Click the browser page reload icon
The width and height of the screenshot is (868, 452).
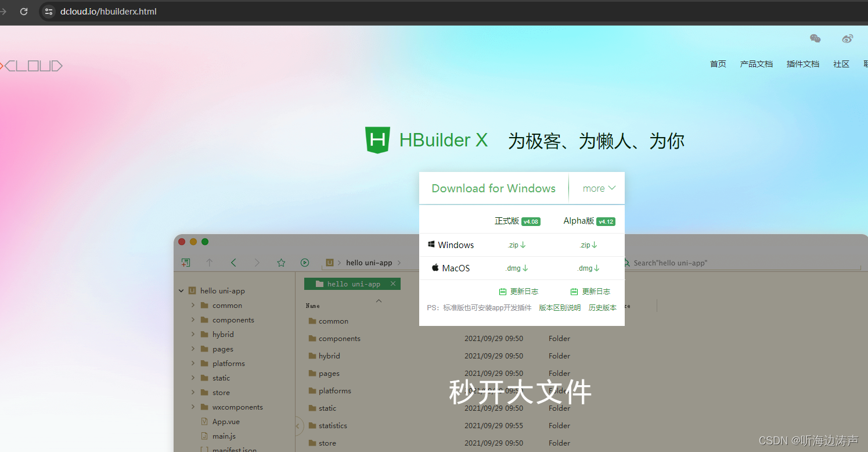pyautogui.click(x=24, y=11)
